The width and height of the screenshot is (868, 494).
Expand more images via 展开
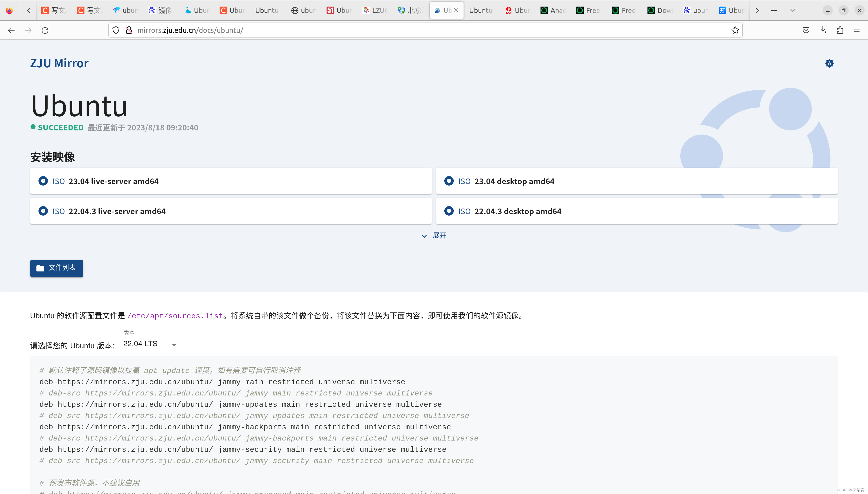434,236
